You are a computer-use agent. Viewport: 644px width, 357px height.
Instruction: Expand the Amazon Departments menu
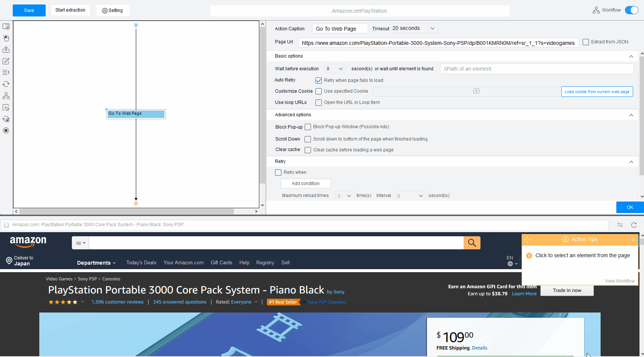click(96, 263)
